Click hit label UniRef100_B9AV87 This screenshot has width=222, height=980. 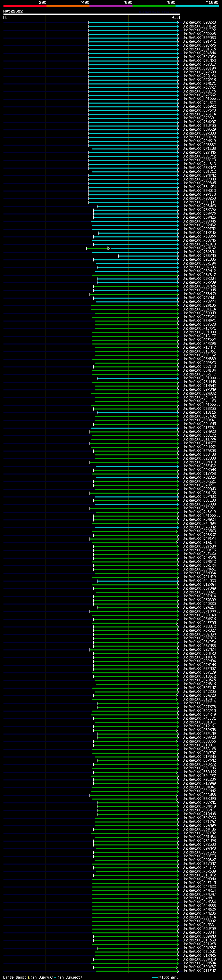[x=199, y=967]
